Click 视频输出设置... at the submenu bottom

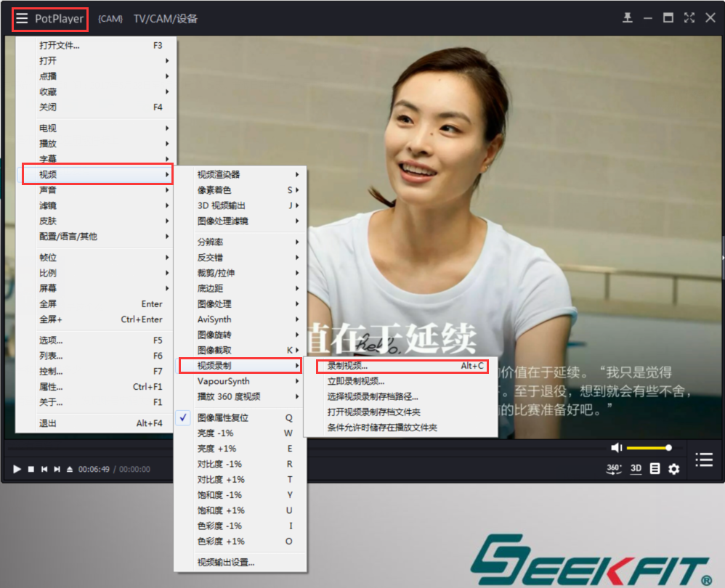(x=226, y=562)
